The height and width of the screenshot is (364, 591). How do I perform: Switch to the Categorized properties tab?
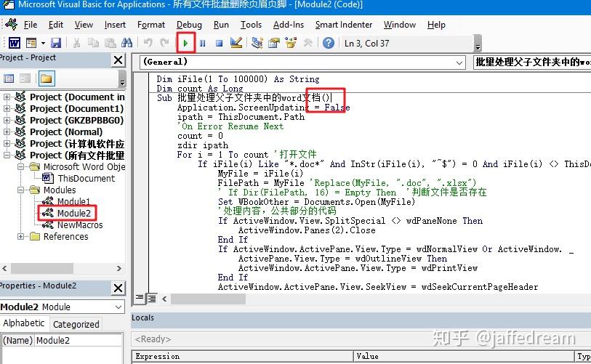(76, 324)
